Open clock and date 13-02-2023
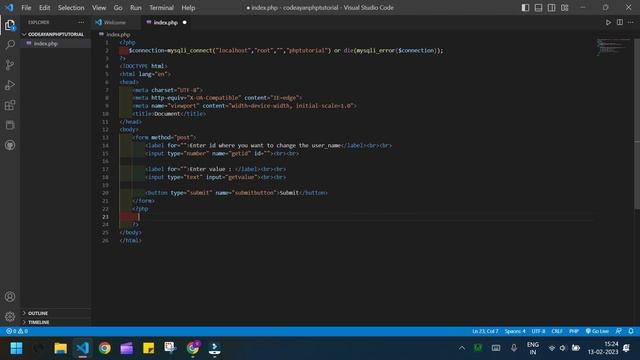Image resolution: width=640 pixels, height=360 pixels. coord(603,348)
